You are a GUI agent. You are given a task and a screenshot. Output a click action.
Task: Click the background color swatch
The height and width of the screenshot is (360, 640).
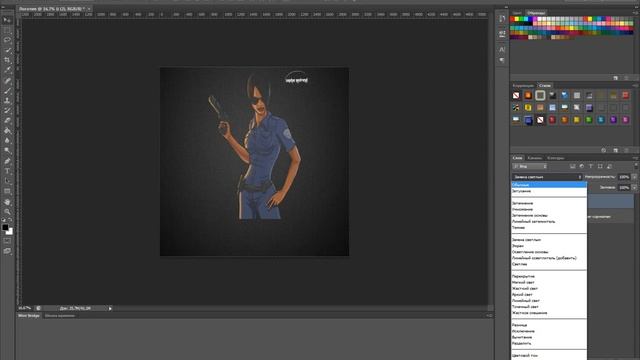pos(10,232)
